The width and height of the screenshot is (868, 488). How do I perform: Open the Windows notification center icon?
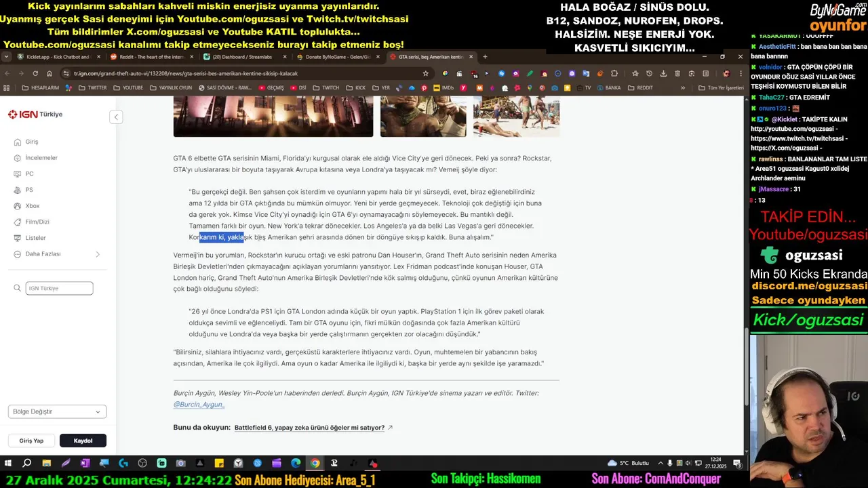click(737, 463)
